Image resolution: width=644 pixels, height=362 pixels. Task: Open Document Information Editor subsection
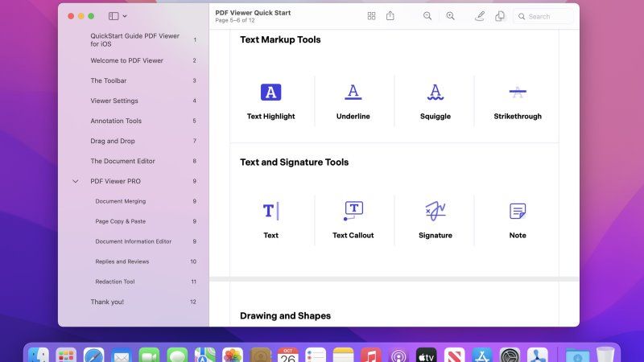tap(134, 241)
